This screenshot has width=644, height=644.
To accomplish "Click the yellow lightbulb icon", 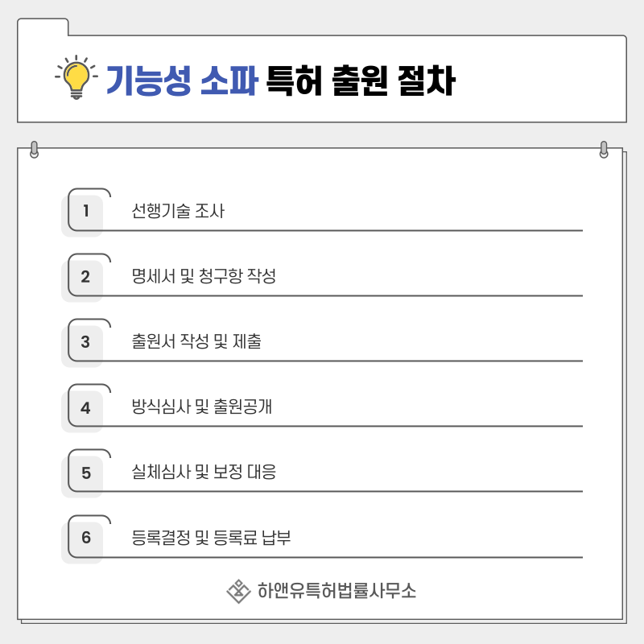I will (76, 78).
